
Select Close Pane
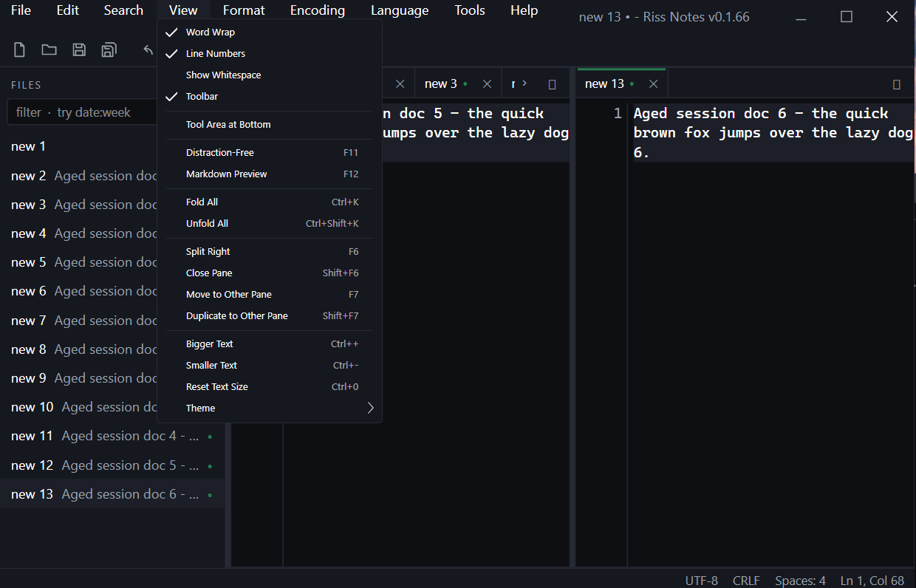[x=270, y=273]
